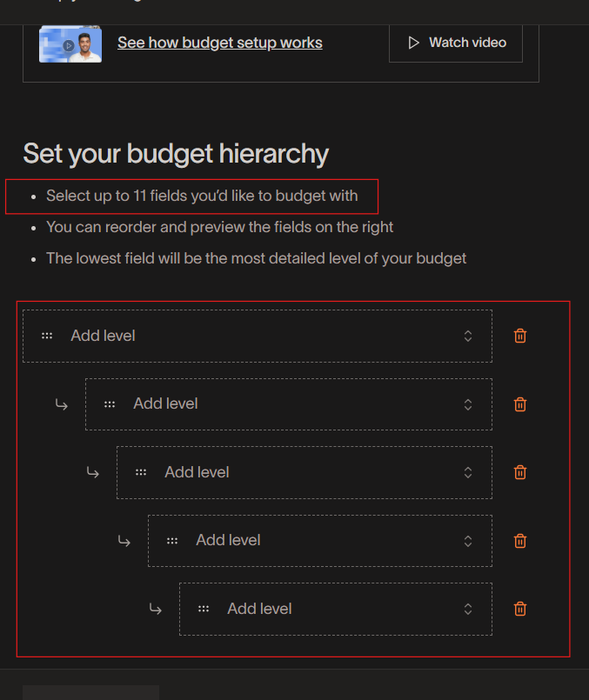
Task: Open See how budget setup works link
Action: tap(219, 43)
